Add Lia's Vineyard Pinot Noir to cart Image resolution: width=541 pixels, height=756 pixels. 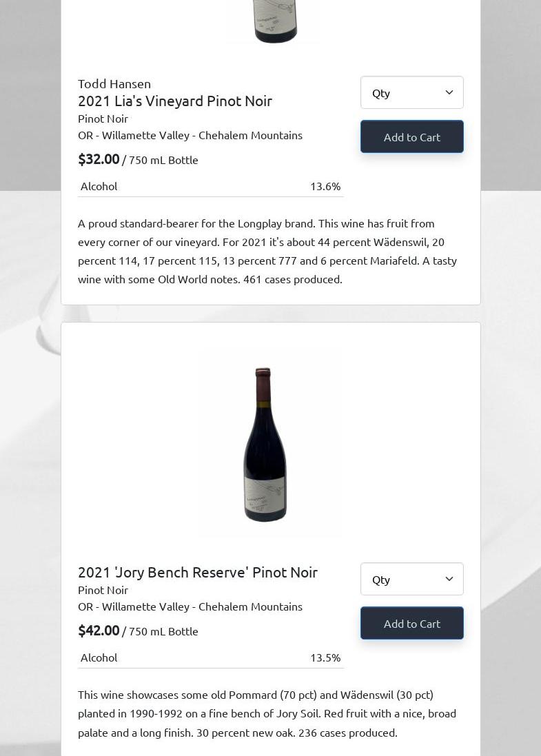point(411,136)
